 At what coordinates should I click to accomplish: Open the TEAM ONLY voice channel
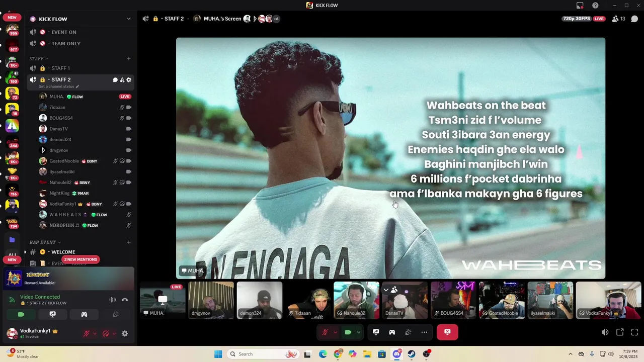click(80, 44)
